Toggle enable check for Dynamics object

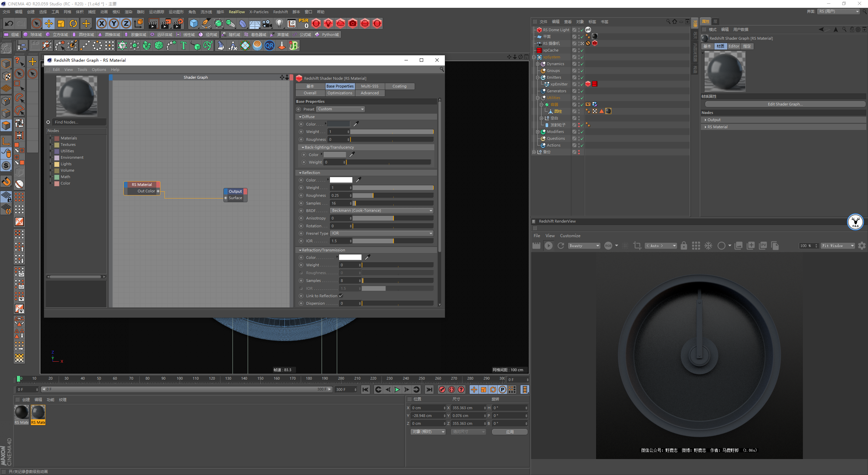(582, 64)
